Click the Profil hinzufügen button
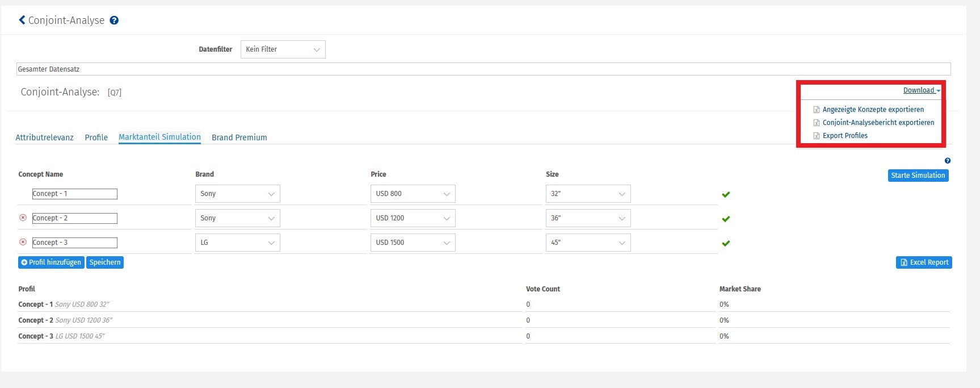980x388 pixels. 51,262
